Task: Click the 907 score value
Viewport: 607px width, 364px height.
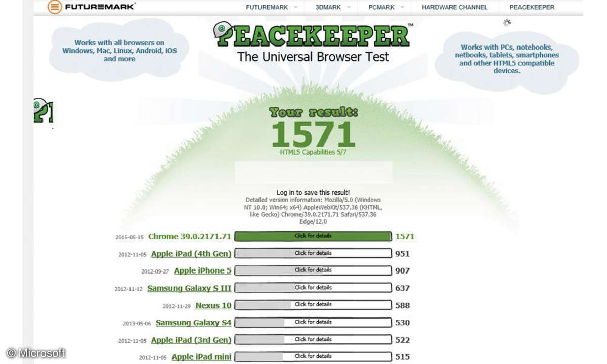Action: tap(403, 271)
